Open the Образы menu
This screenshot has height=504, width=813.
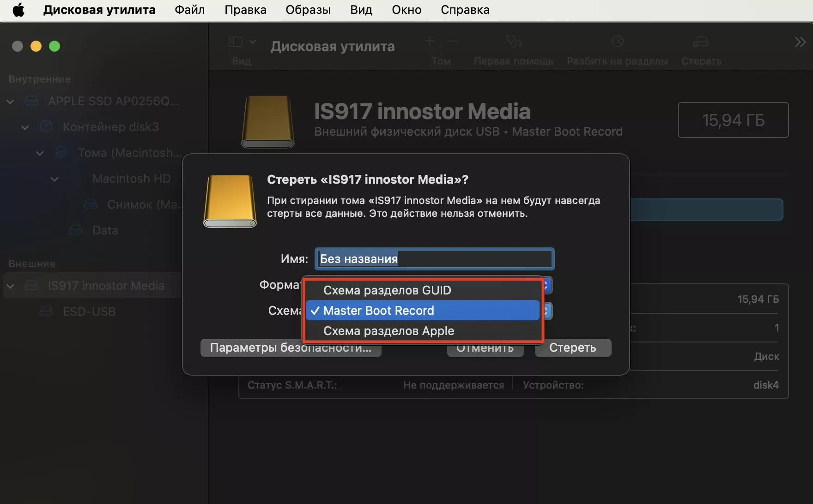(x=308, y=10)
